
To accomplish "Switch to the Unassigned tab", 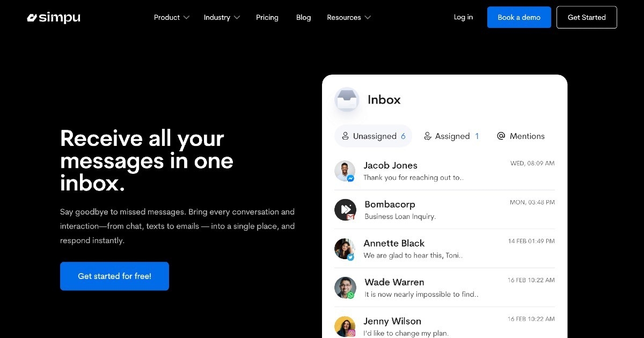I will (374, 136).
